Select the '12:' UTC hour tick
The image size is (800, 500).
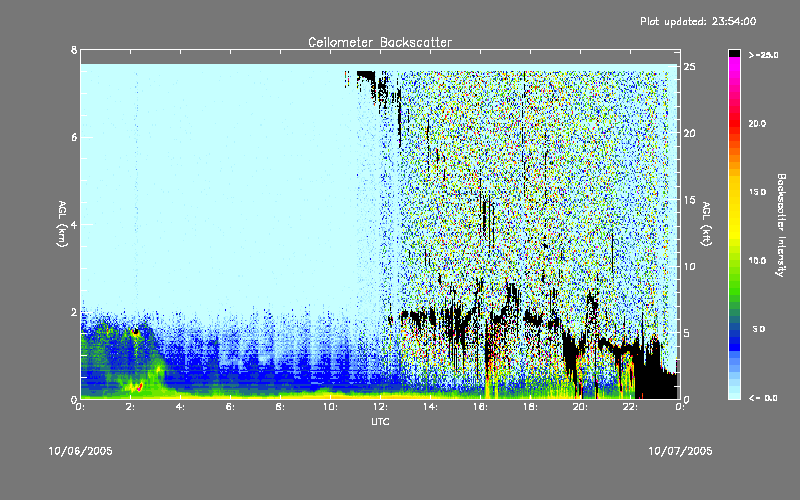(x=381, y=407)
